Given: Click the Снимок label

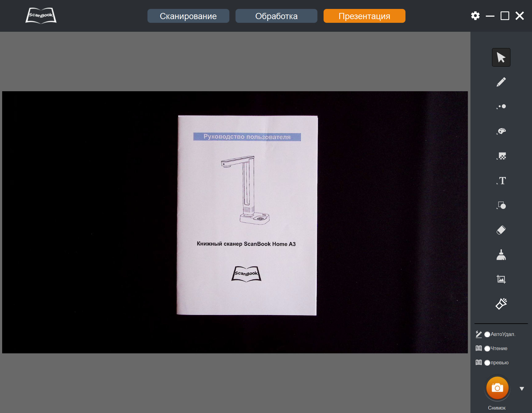Looking at the screenshot, I should click(497, 408).
